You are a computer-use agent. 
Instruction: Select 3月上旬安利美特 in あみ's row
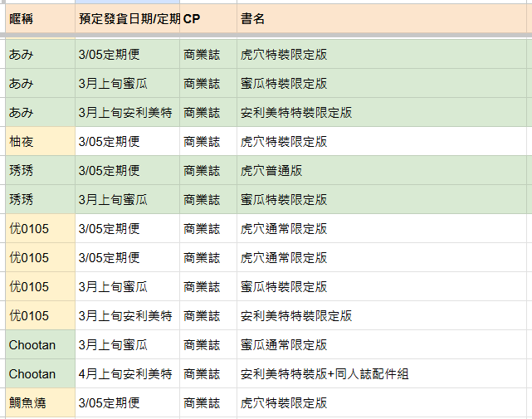tap(127, 113)
